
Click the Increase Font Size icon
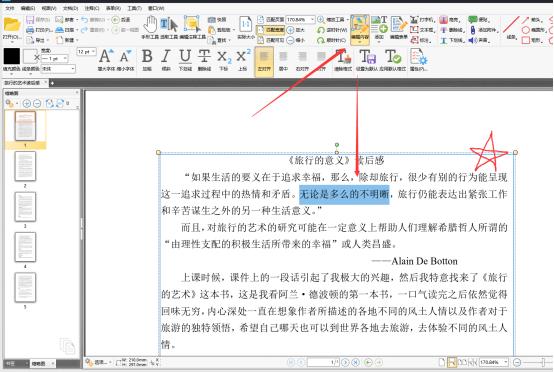pyautogui.click(x=106, y=57)
